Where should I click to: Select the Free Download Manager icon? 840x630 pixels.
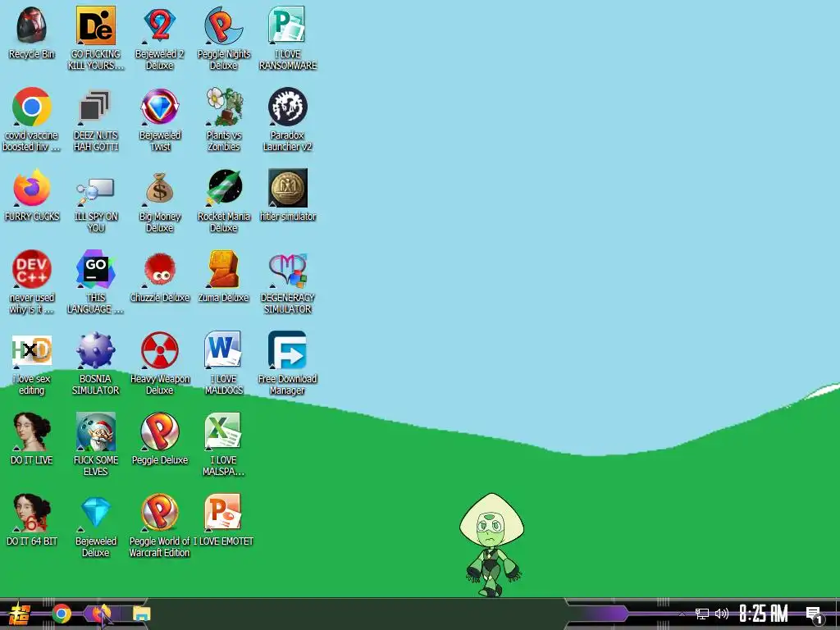[x=287, y=350]
